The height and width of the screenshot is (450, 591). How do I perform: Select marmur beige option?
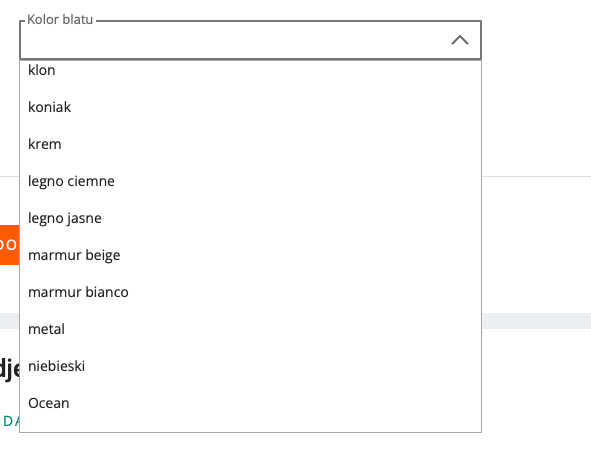coord(250,255)
